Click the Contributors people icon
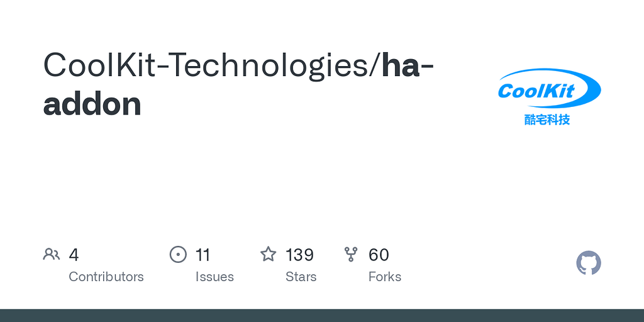Viewport: 644px width, 322px height. click(52, 255)
